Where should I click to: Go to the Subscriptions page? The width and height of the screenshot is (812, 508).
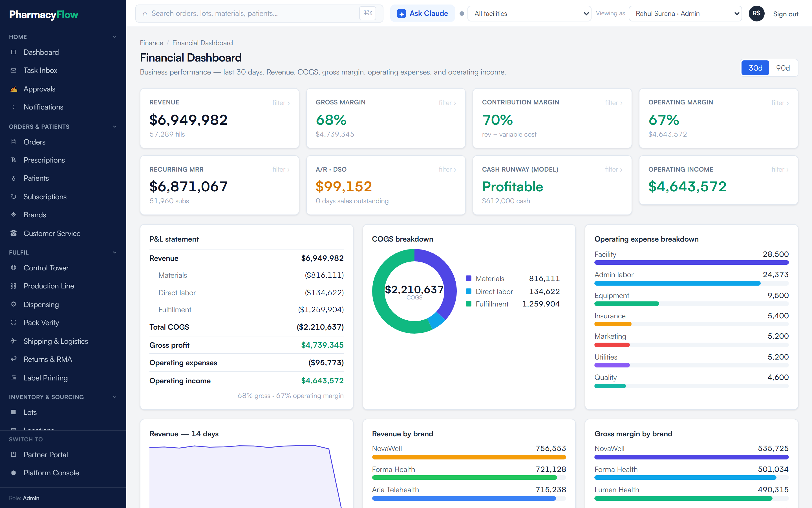[63, 196]
